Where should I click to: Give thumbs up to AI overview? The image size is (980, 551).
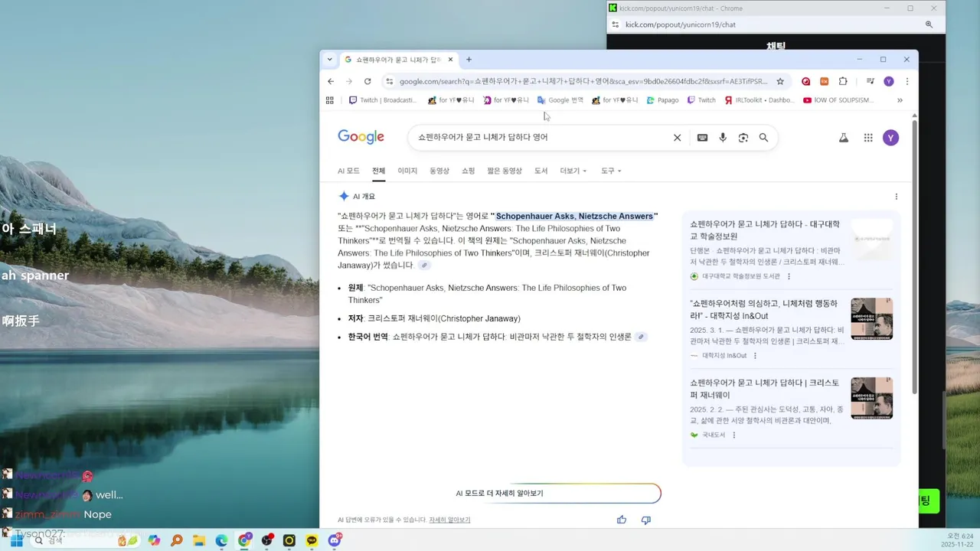[x=622, y=520]
